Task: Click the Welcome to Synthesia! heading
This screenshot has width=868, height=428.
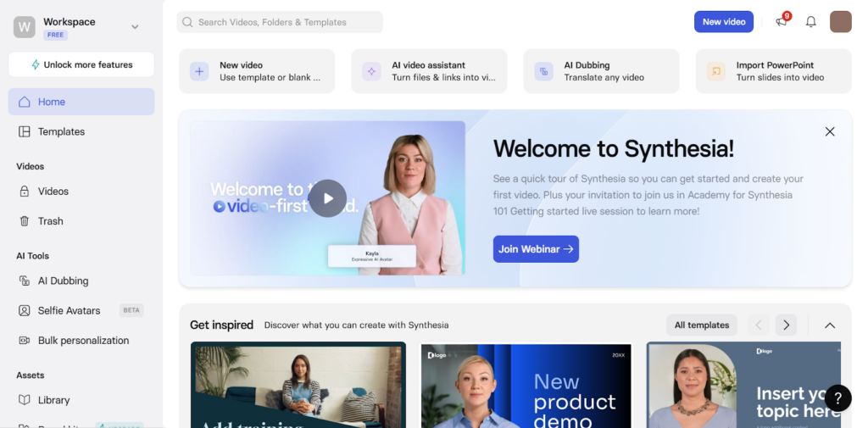Action: [614, 148]
